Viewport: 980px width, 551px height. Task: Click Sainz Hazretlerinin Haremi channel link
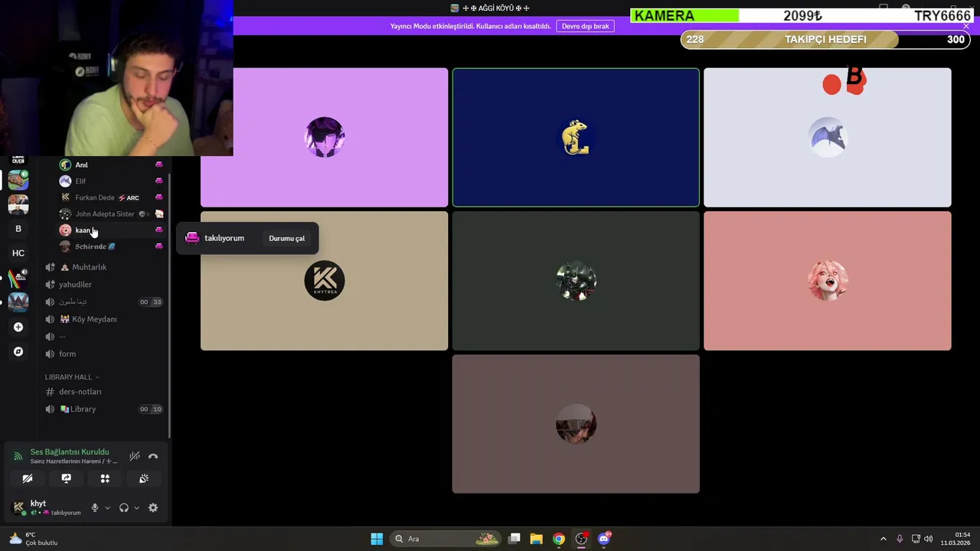click(x=73, y=461)
